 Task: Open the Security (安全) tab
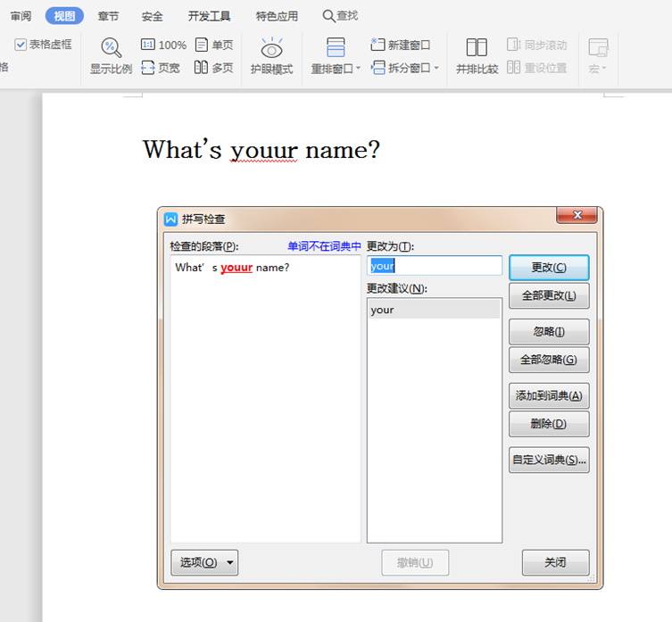[153, 16]
